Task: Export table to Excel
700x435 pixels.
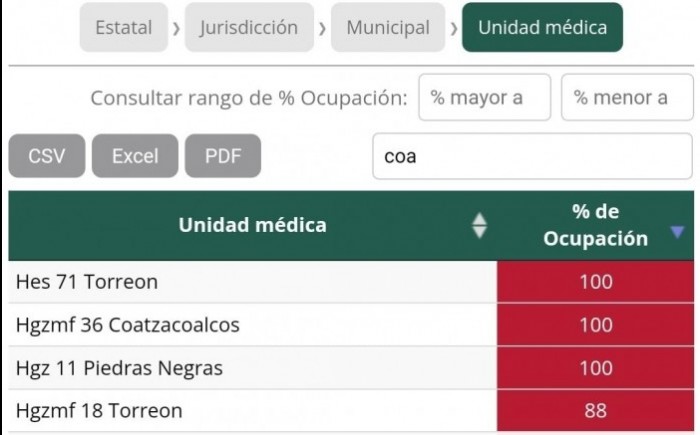Action: pos(135,157)
